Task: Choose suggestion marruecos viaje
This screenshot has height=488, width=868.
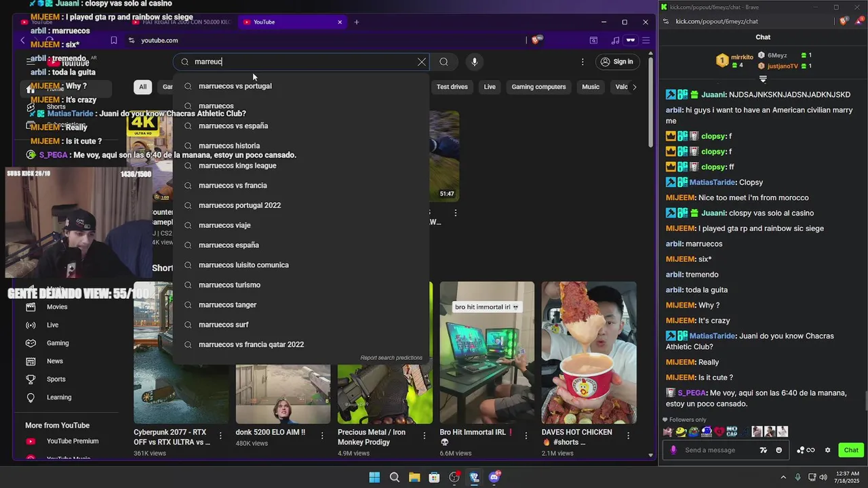Action: (x=301, y=225)
